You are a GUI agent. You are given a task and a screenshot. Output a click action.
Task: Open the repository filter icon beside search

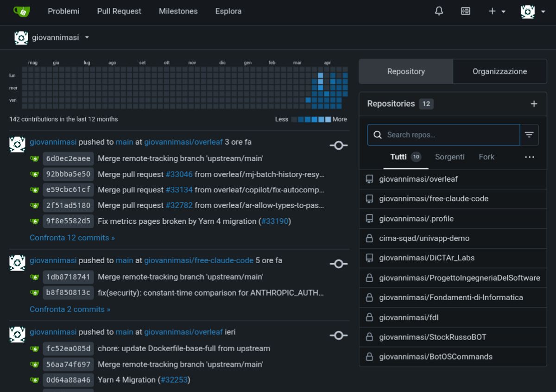[529, 135]
